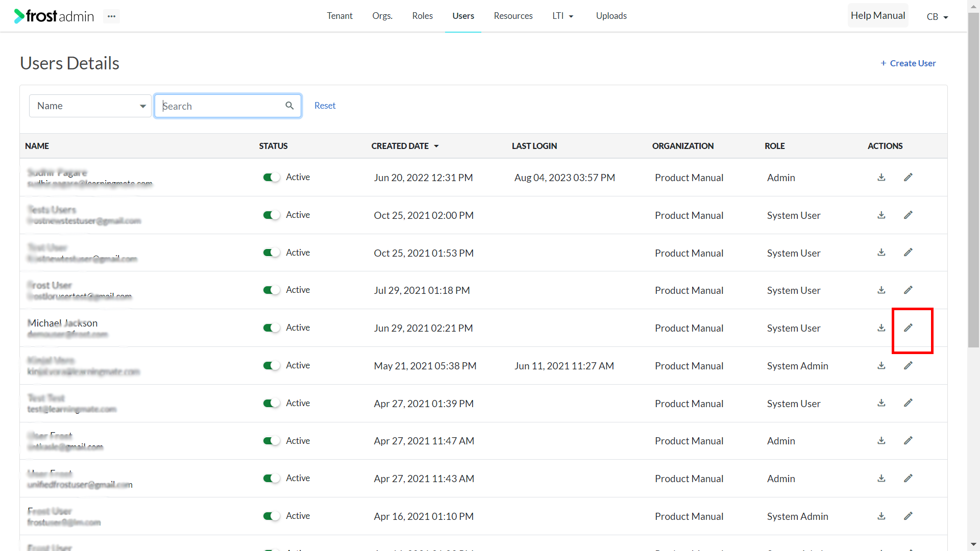Image resolution: width=980 pixels, height=551 pixels.
Task: Click the scrollbar down arrow
Action: tap(974, 545)
